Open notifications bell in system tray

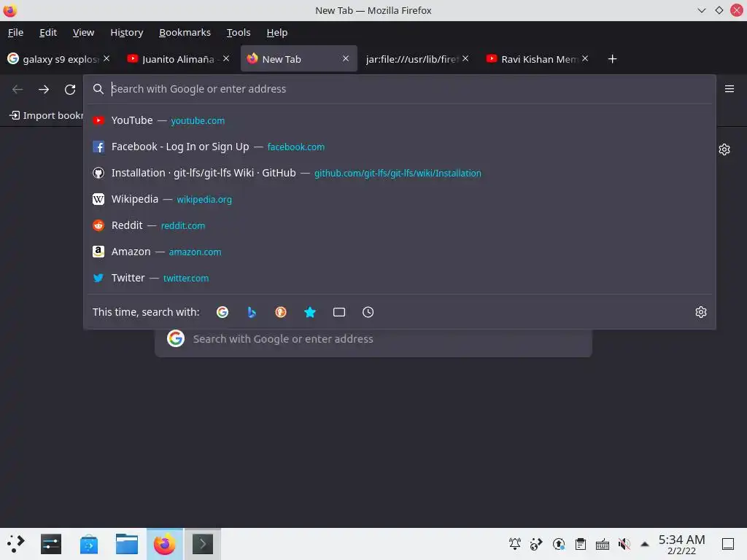pyautogui.click(x=514, y=544)
